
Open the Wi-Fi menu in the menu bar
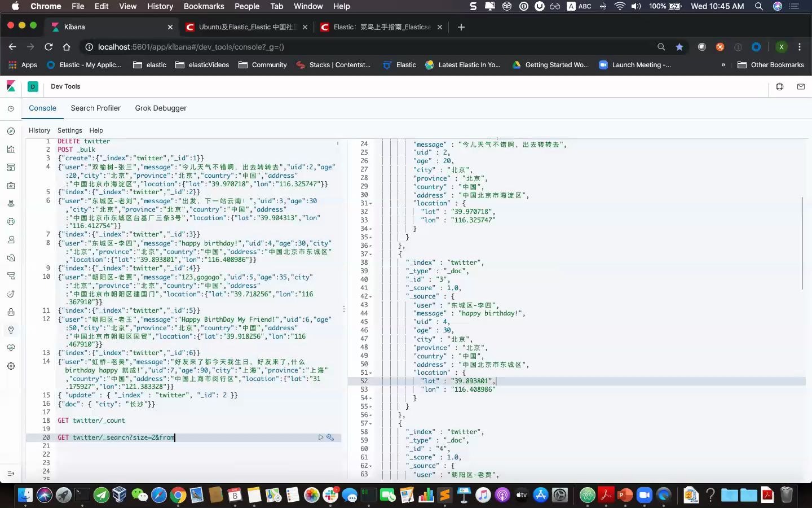(x=620, y=6)
